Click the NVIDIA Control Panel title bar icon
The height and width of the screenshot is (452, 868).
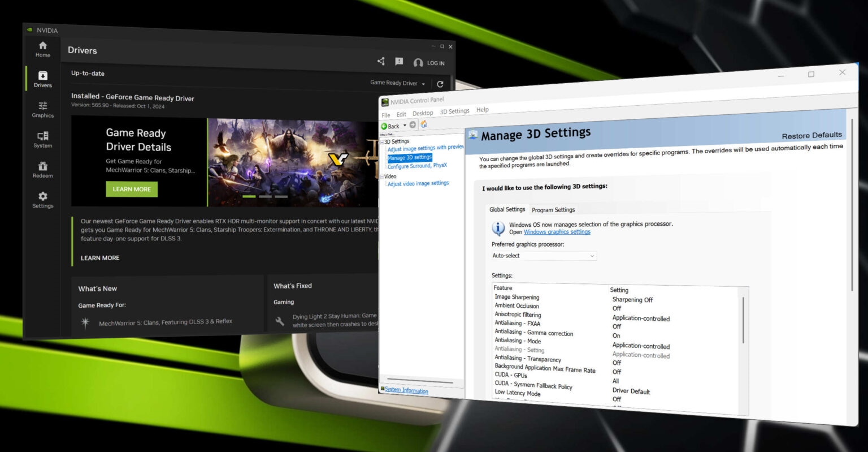pos(385,102)
